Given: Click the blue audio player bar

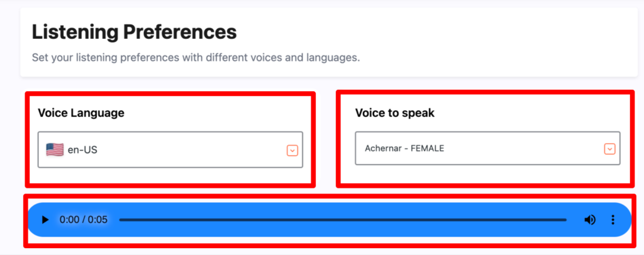Looking at the screenshot, I should click(x=329, y=220).
